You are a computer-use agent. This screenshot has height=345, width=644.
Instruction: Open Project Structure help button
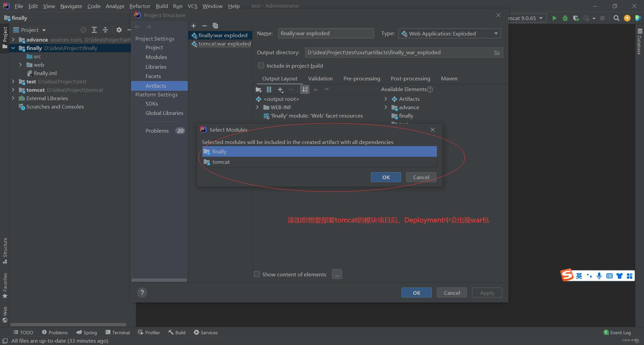[x=142, y=292]
